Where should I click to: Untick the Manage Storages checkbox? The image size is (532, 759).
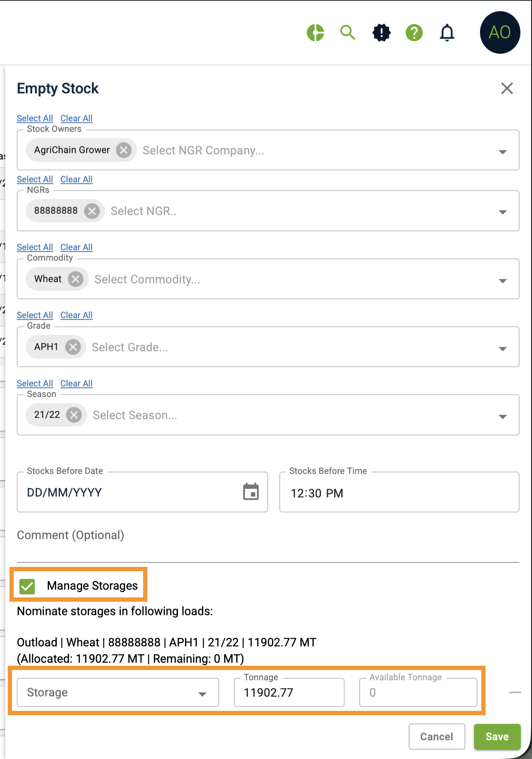coord(28,586)
